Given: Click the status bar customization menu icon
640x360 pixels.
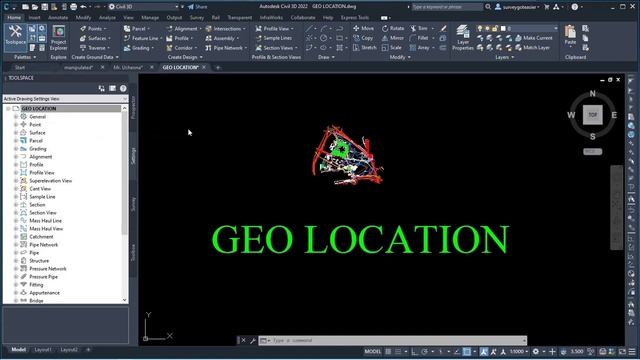Looking at the screenshot, I should 632,351.
